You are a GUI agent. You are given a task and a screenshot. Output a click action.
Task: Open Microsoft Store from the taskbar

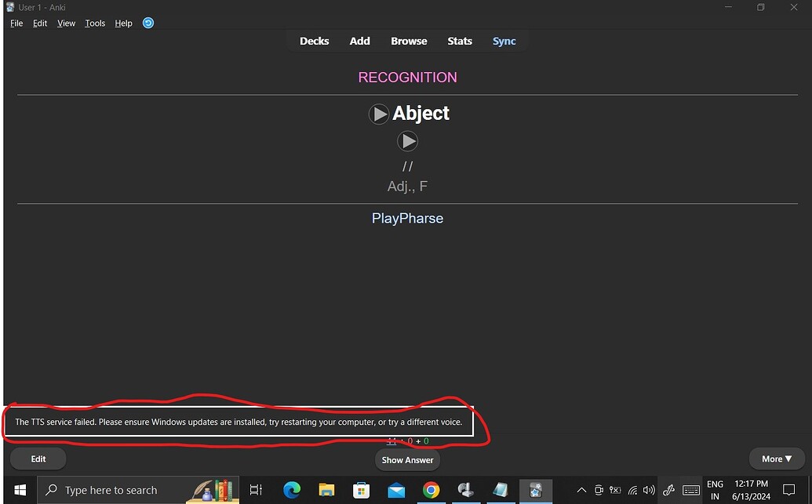[361, 490]
